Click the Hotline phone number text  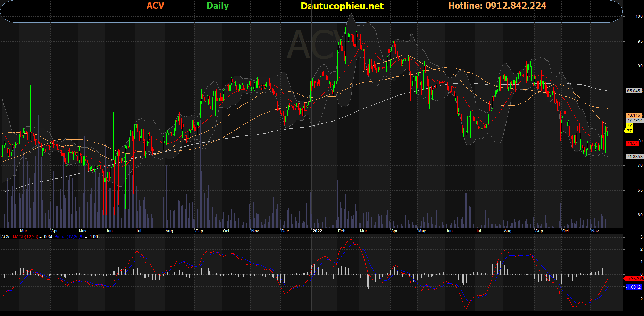tap(497, 6)
